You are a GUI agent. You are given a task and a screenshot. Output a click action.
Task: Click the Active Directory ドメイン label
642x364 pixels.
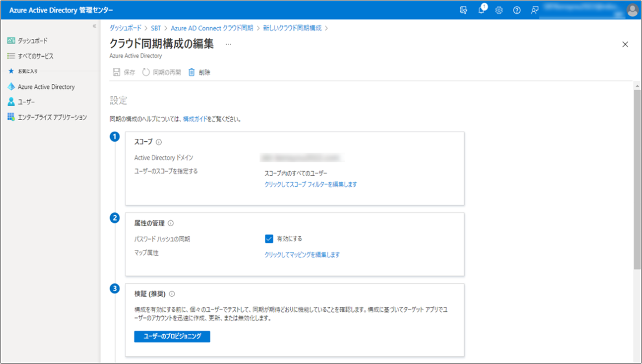pos(164,158)
